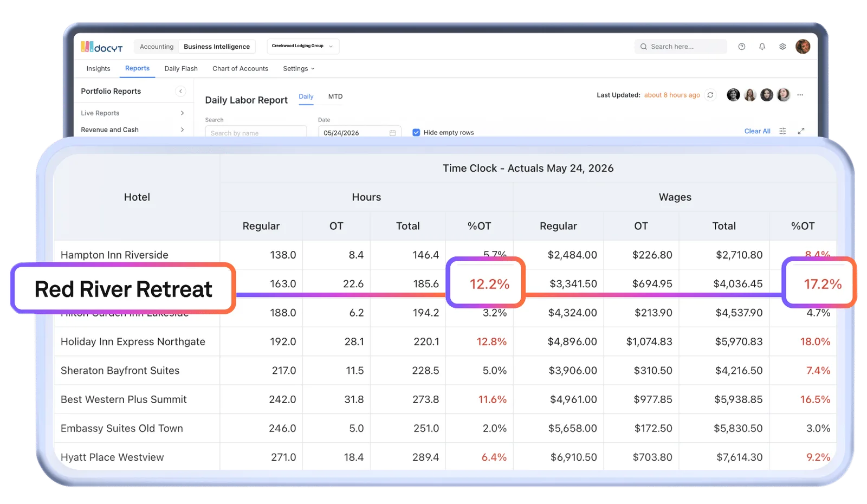The image size is (867, 504).
Task: Click Embassy Suites regular wages $5,658.00
Action: point(572,428)
